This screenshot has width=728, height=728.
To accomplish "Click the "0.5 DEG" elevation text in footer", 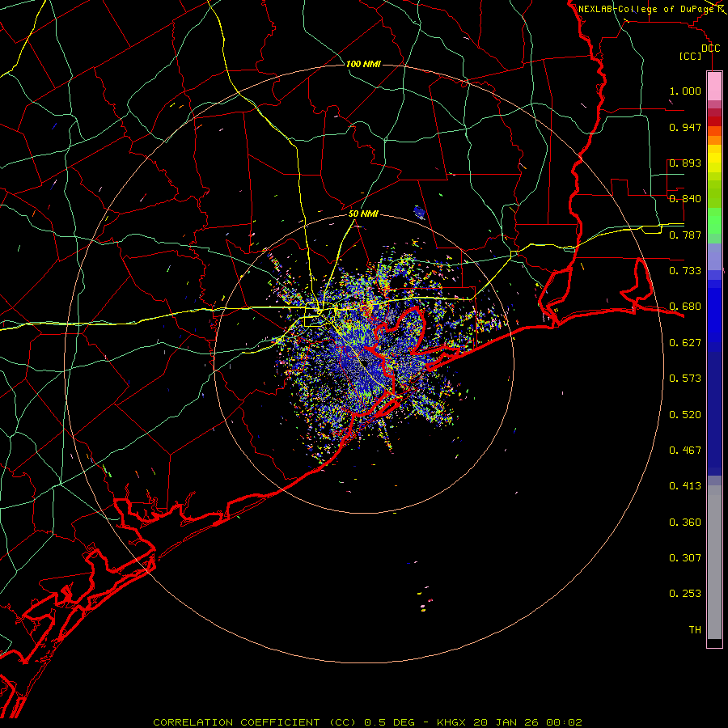I will pos(389,722).
